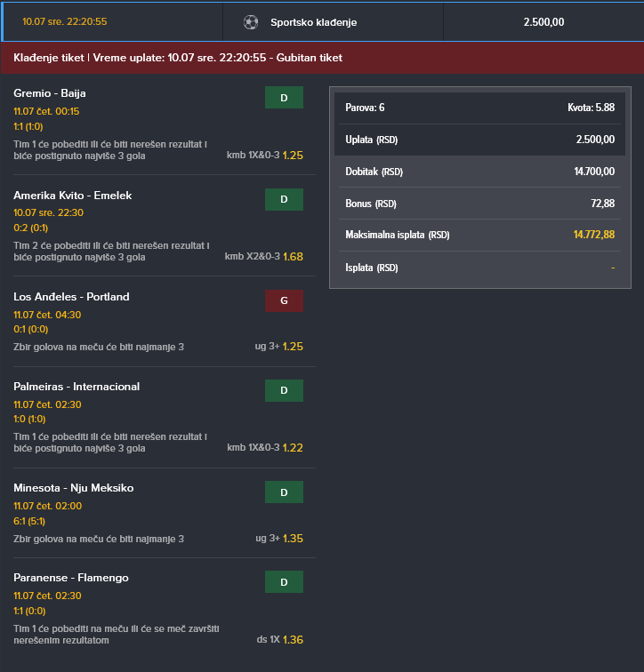This screenshot has height=672, width=644.
Task: Open the Palmeiras - Internacional match
Action: 76,387
